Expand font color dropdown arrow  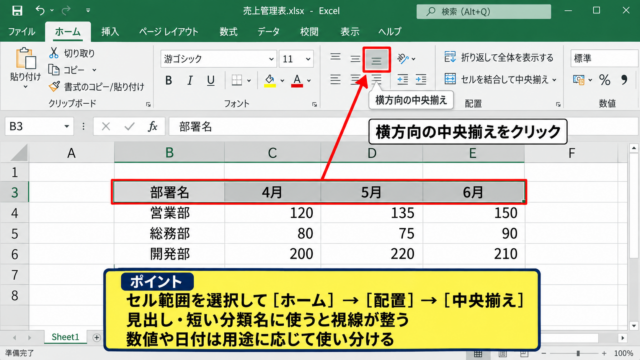(309, 81)
